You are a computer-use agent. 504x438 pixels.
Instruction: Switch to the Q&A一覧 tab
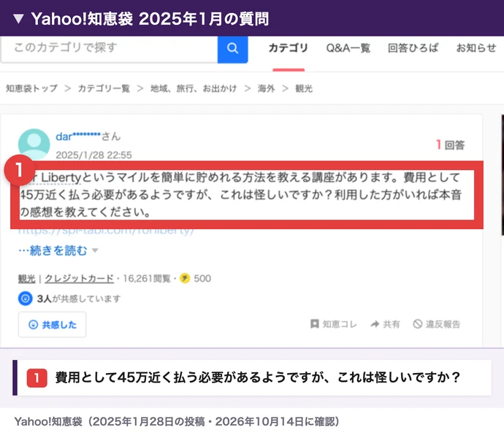[348, 48]
